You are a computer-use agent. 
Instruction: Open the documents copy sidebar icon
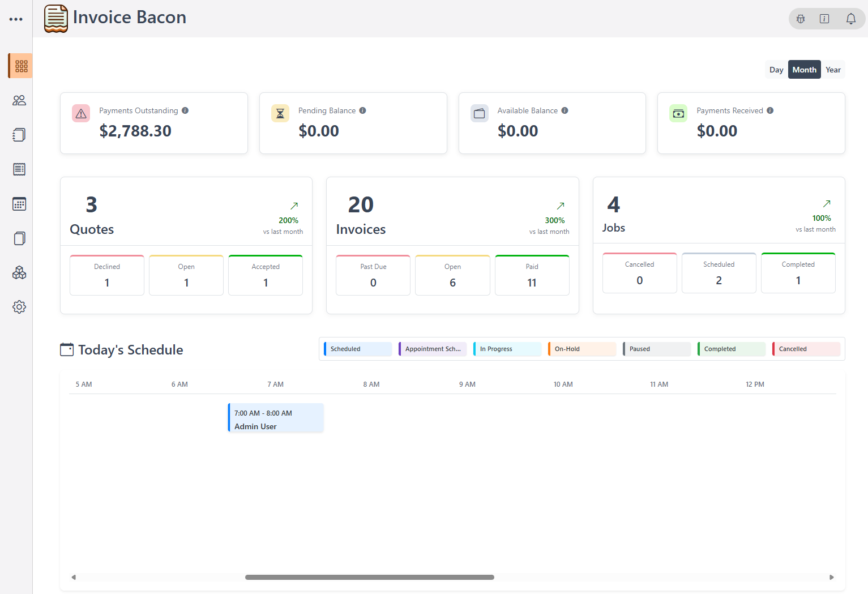click(x=19, y=238)
